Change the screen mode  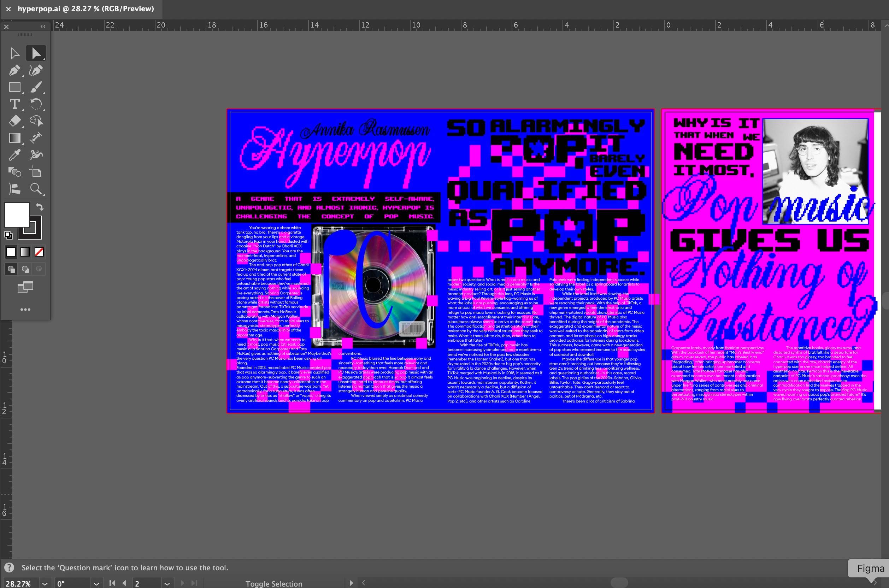25,287
